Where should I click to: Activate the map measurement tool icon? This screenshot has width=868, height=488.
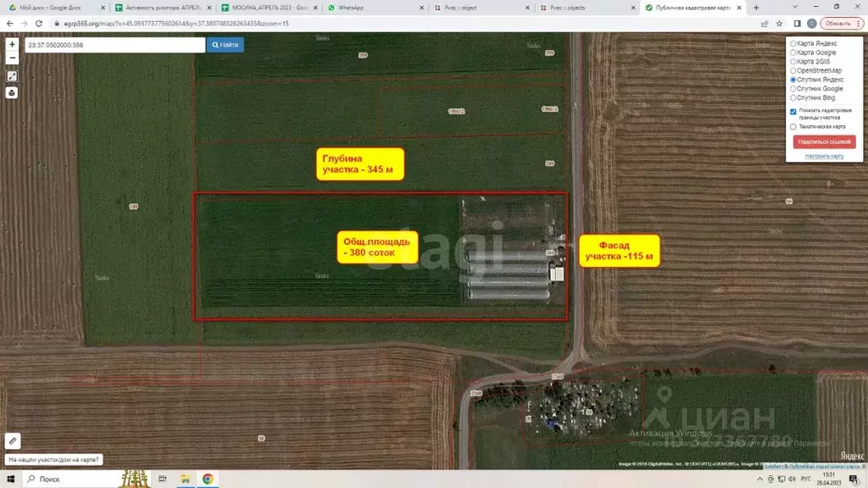[x=12, y=76]
